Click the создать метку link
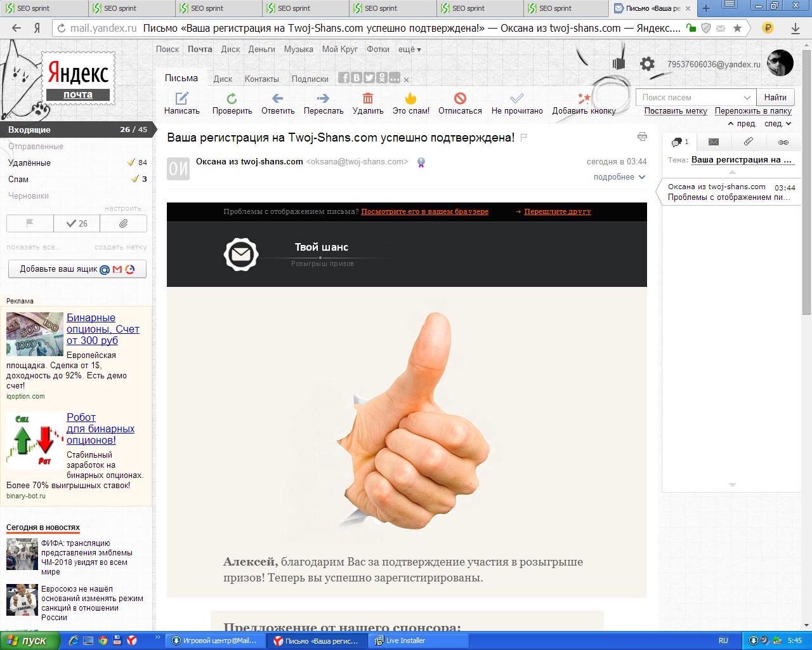This screenshot has height=650, width=812. [121, 247]
